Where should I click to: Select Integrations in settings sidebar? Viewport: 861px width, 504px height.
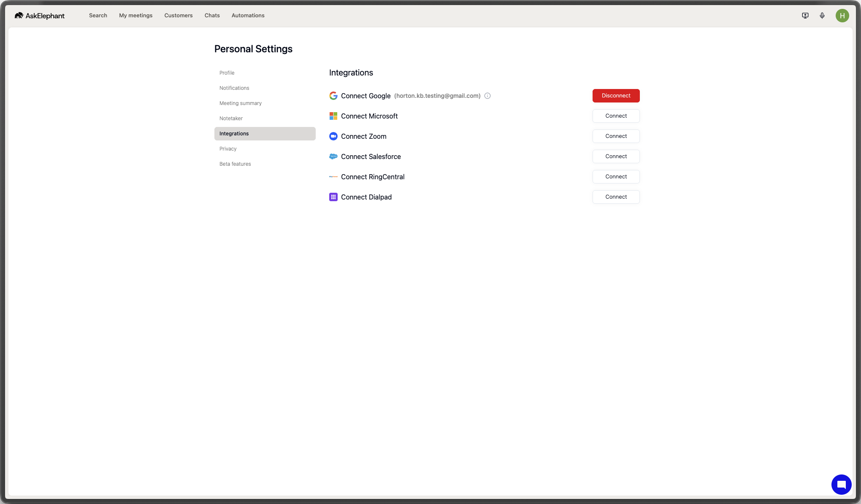(x=265, y=134)
